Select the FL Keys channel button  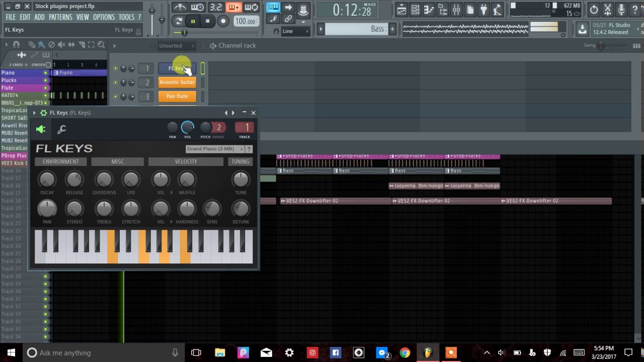tap(177, 68)
